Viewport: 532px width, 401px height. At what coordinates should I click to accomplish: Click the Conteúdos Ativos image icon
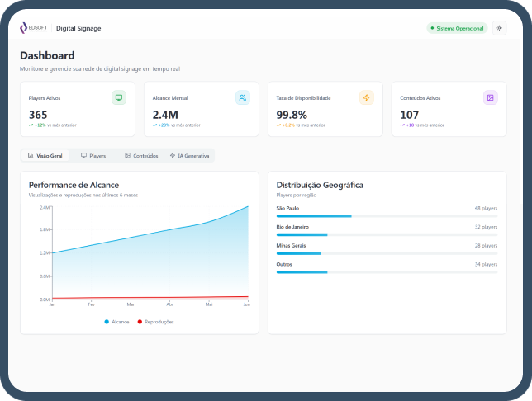tap(490, 97)
